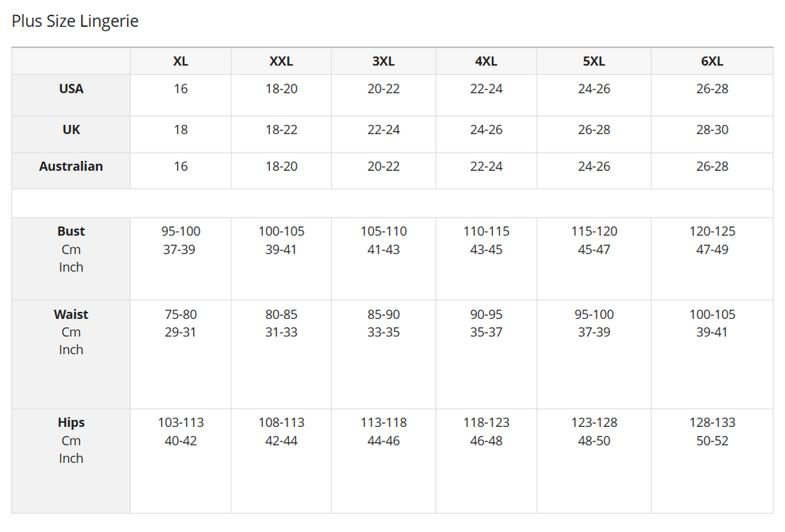Click USA size 18-20 cell
The width and height of the screenshot is (785, 532).
point(281,89)
